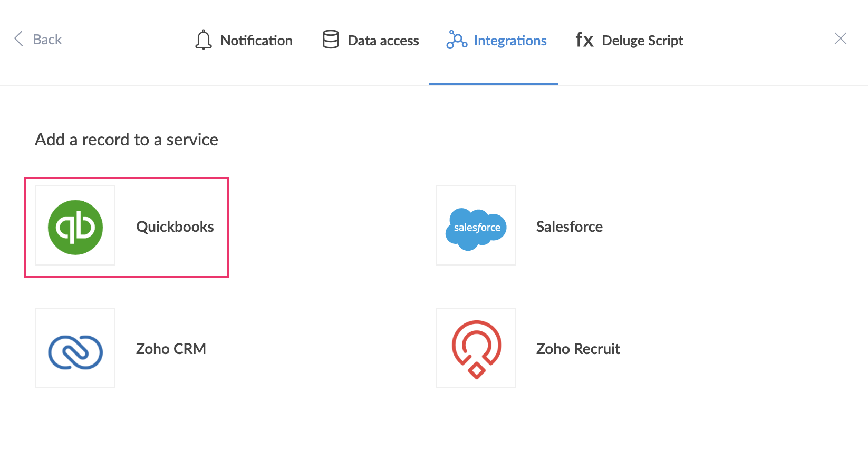This screenshot has height=452, width=868.
Task: Switch to the Notification tab
Action: [256, 41]
